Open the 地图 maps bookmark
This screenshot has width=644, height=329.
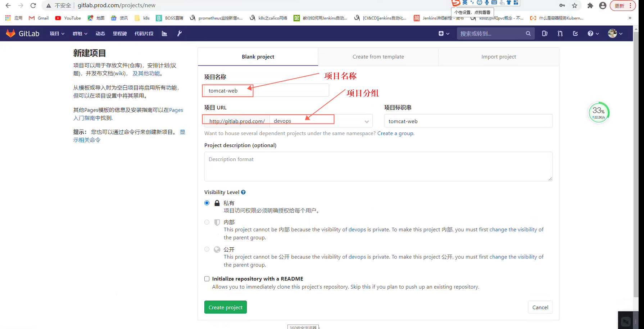click(x=96, y=18)
